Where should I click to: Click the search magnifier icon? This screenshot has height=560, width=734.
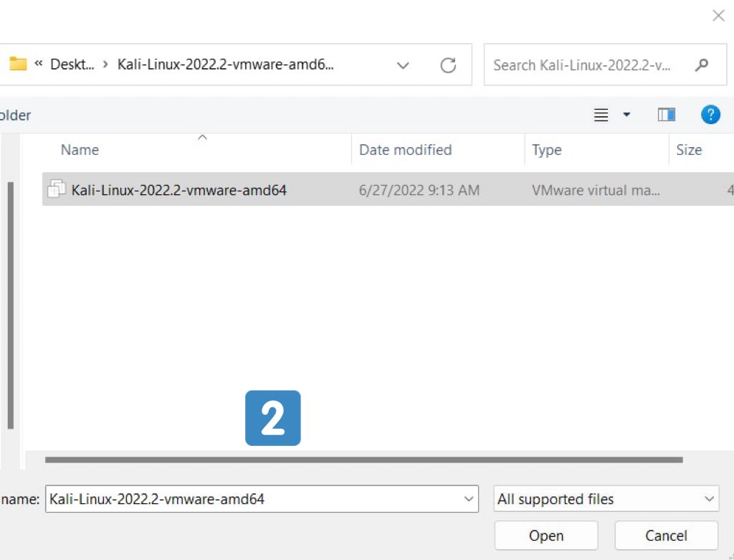coord(701,65)
